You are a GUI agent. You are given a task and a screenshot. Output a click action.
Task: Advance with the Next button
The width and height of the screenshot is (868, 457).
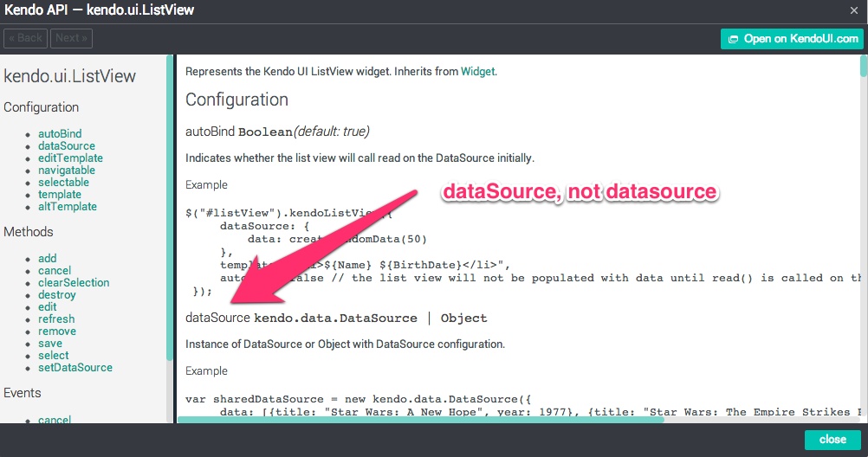pyautogui.click(x=71, y=38)
